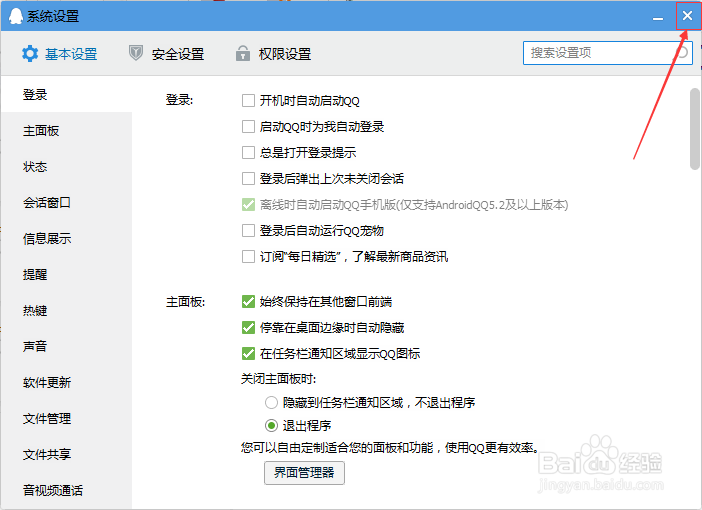
Task: Open 信息展示 settings in sidebar
Action: [x=66, y=239]
